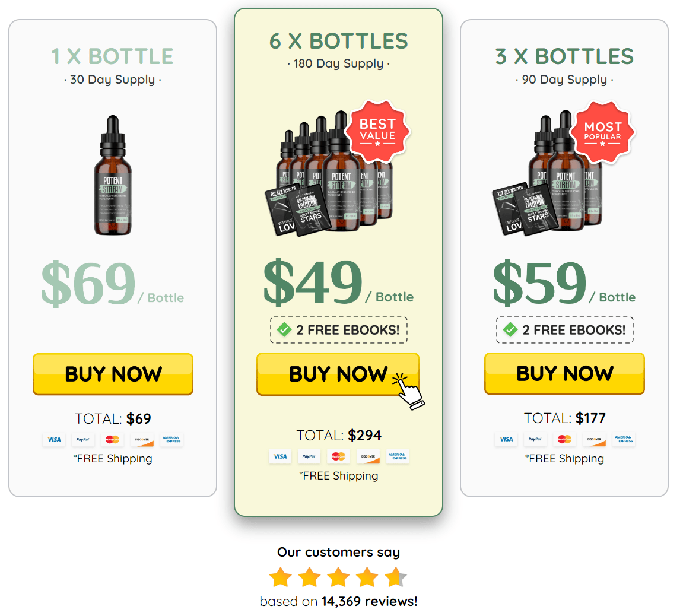Click the American Express icon in the 1 bottle card
The height and width of the screenshot is (616, 683).
coord(171,440)
